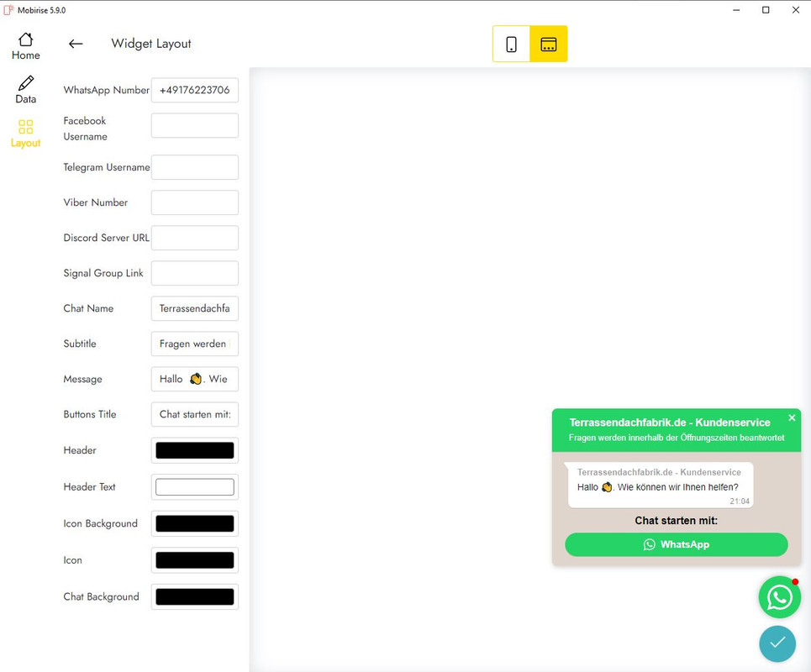Click the 'Chat starten mit:' preview text

pos(676,521)
